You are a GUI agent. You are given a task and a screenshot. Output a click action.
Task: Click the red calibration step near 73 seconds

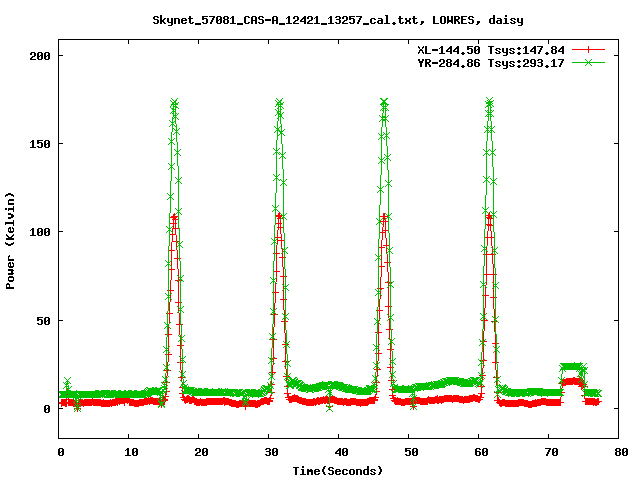click(571, 382)
